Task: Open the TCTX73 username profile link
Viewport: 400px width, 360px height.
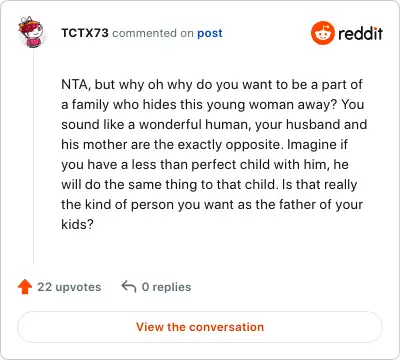Action: (85, 33)
